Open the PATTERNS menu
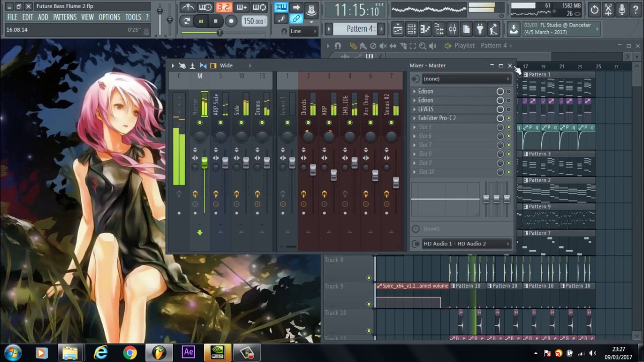 (x=65, y=17)
